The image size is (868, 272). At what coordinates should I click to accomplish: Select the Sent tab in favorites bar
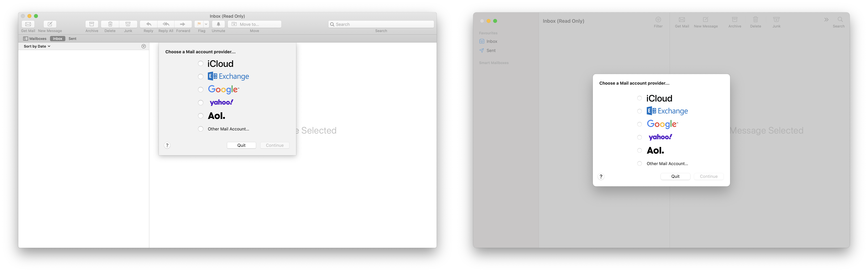click(72, 39)
